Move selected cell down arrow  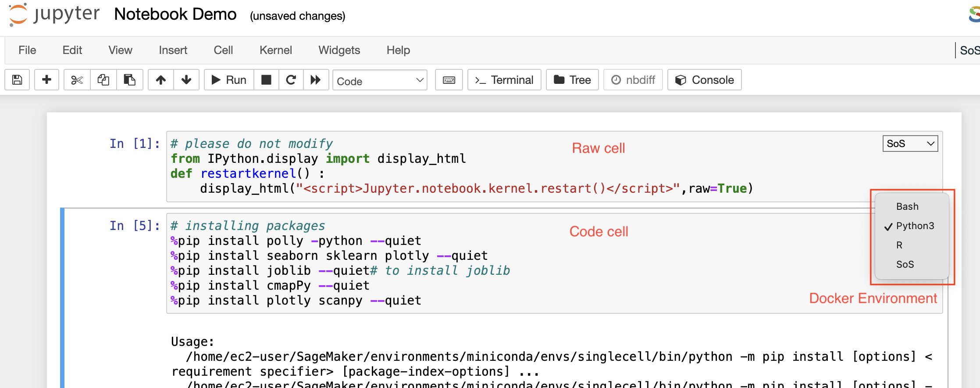tap(186, 80)
